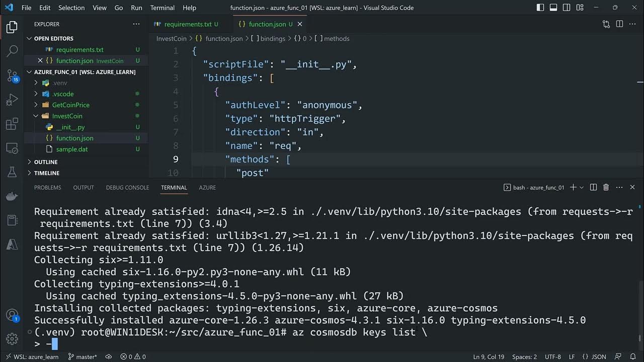
Task: Open the Terminal menu
Action: 162,8
